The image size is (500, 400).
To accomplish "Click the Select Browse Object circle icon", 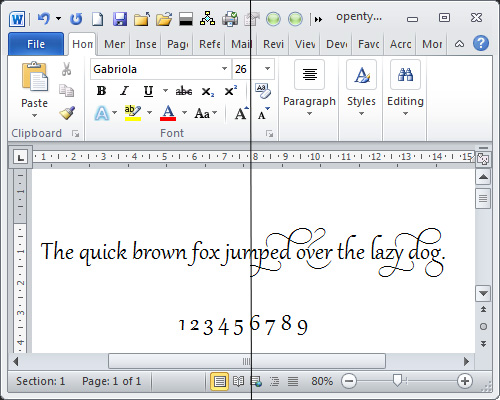I will 483,326.
